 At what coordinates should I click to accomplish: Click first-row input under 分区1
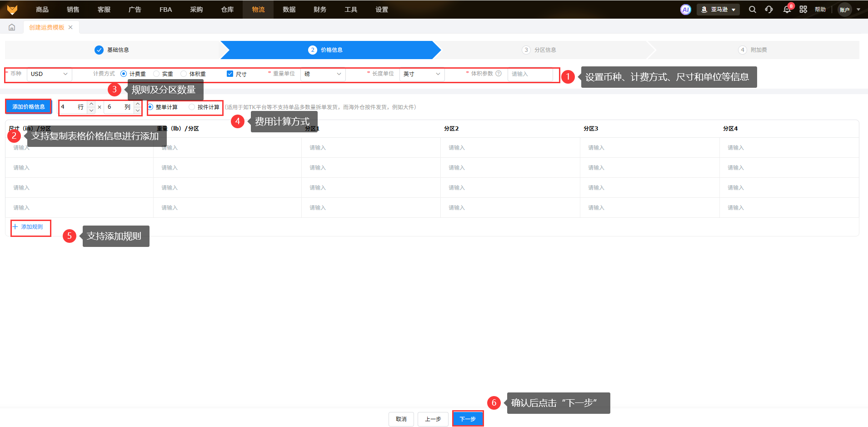point(371,148)
